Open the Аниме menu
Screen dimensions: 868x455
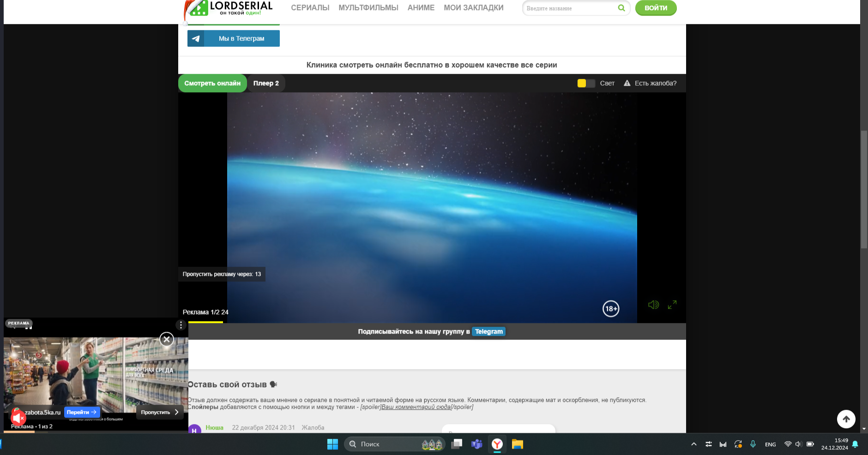[421, 8]
